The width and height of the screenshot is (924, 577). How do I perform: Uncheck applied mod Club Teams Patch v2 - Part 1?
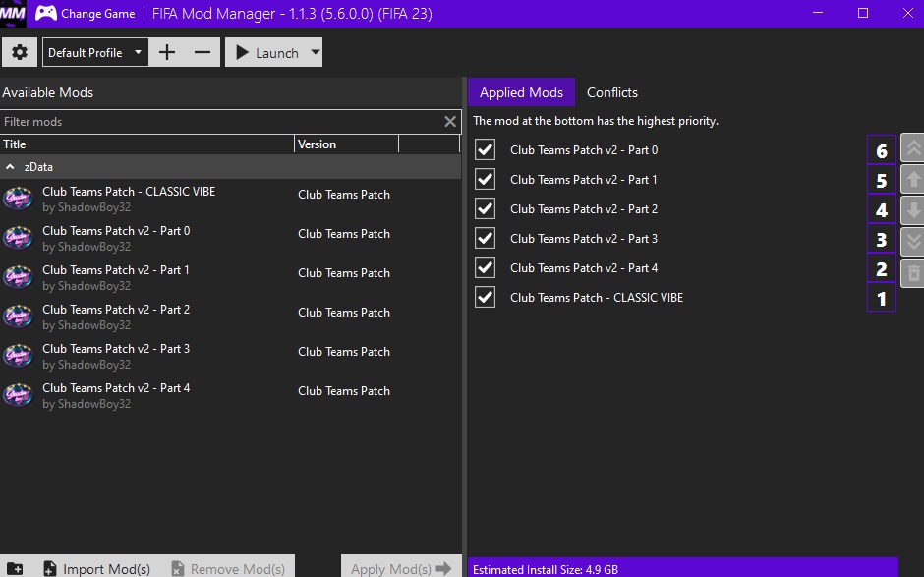[x=485, y=179]
